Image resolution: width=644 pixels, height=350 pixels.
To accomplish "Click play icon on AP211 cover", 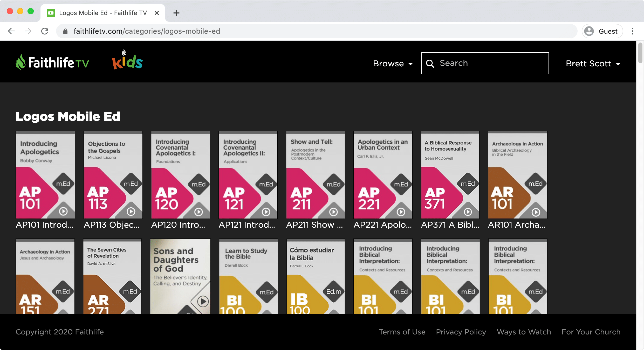I will [x=334, y=212].
